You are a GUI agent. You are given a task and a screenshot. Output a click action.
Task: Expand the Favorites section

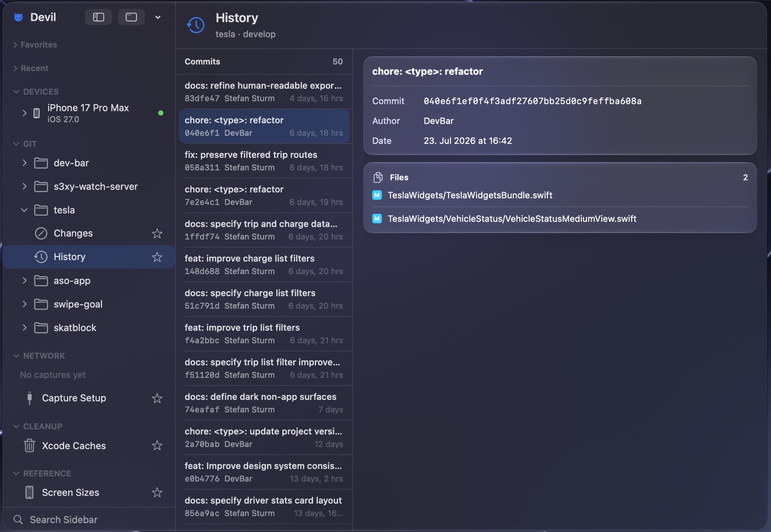[x=15, y=45]
